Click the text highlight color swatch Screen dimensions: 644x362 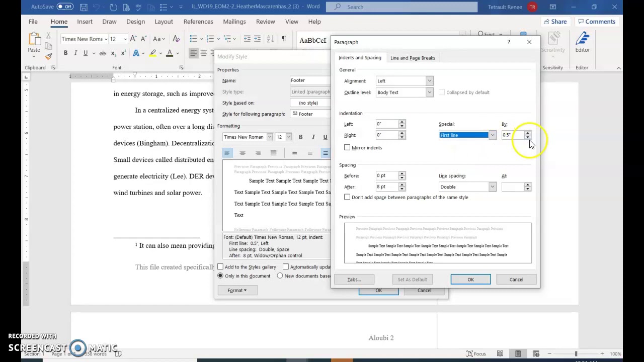[x=152, y=53]
